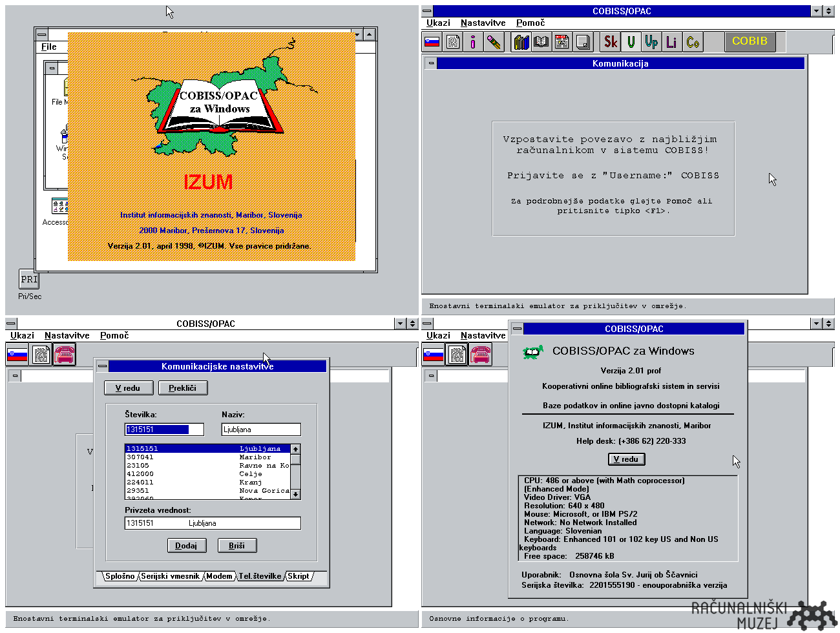Click red telephone icon left of Komunikacijske nastavitve dialog
This screenshot has width=840, height=633.
tap(65, 355)
